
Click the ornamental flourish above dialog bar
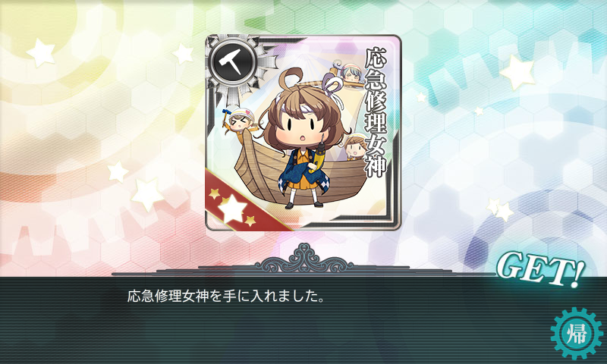click(303, 259)
